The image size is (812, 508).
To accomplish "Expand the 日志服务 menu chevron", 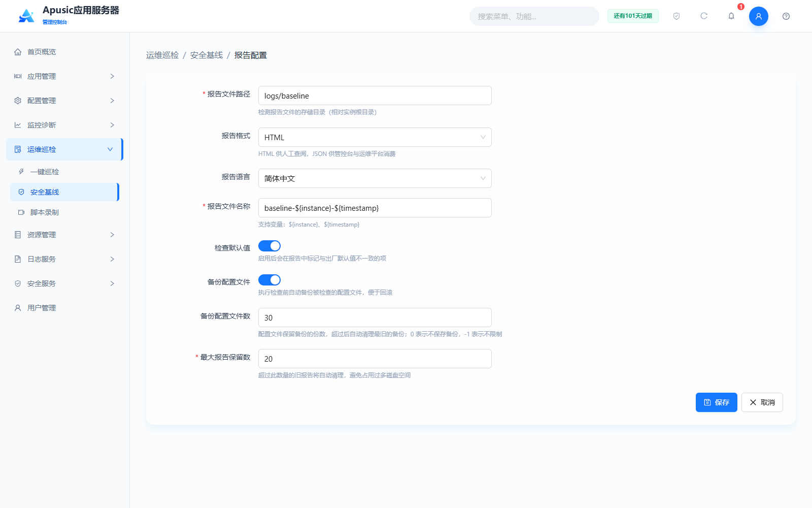I will (x=112, y=259).
